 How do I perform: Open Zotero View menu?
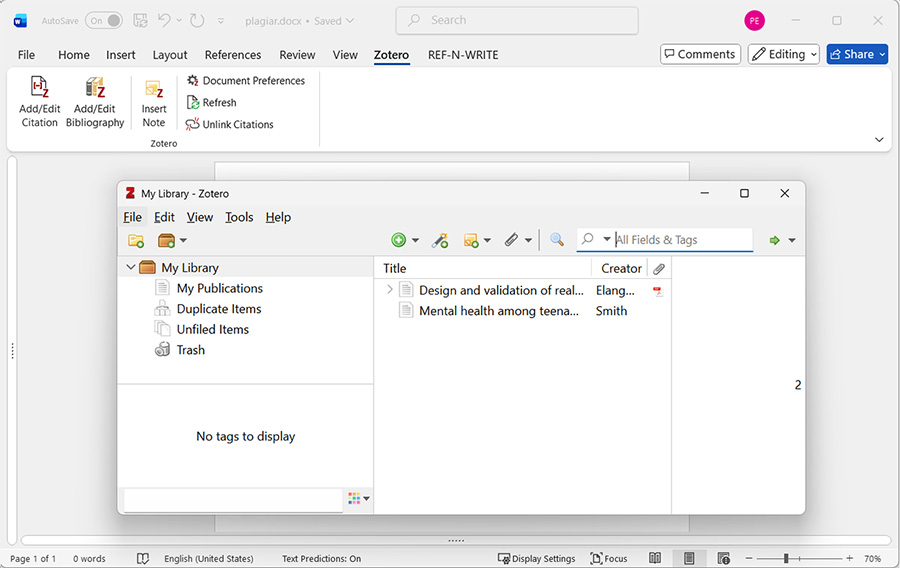click(x=200, y=217)
